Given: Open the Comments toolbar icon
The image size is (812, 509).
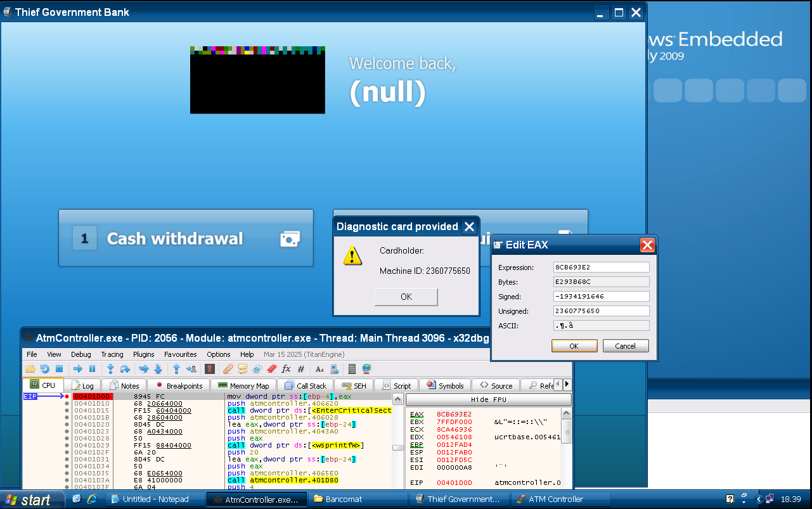Looking at the screenshot, I should coord(242,368).
